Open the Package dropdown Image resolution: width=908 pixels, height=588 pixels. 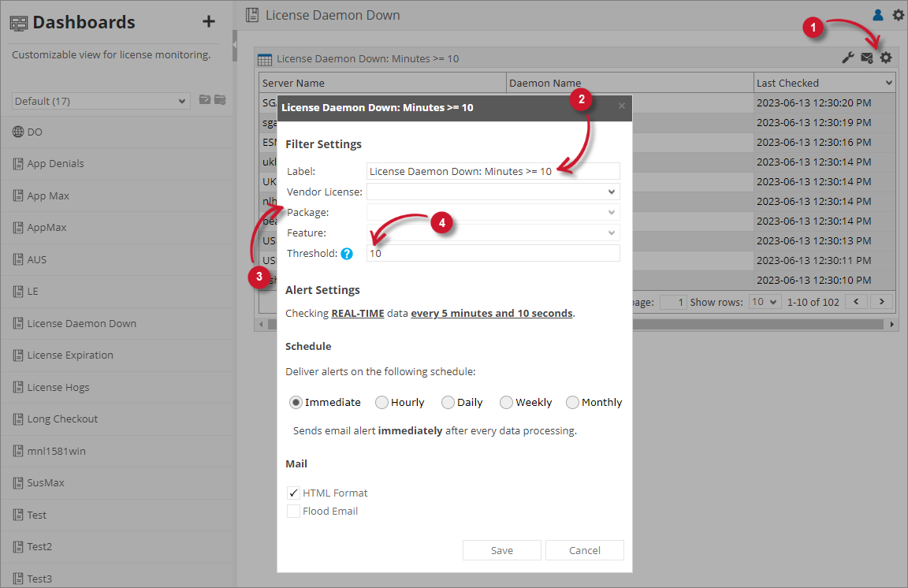click(493, 212)
